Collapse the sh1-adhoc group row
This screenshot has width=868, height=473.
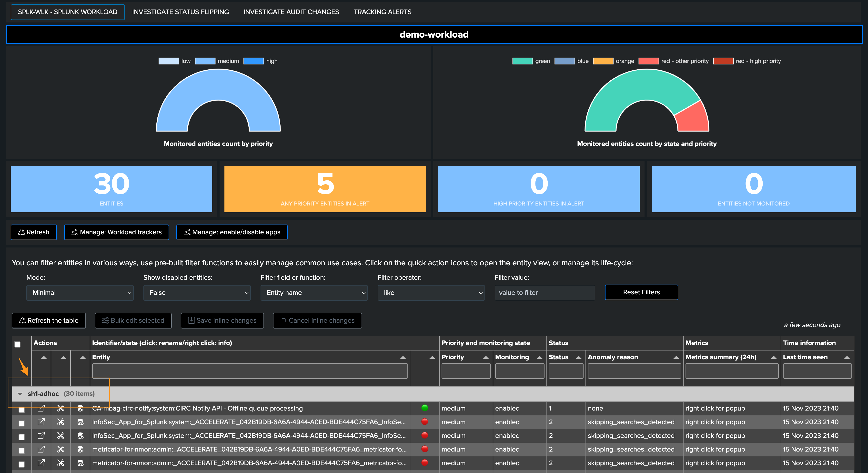20,394
